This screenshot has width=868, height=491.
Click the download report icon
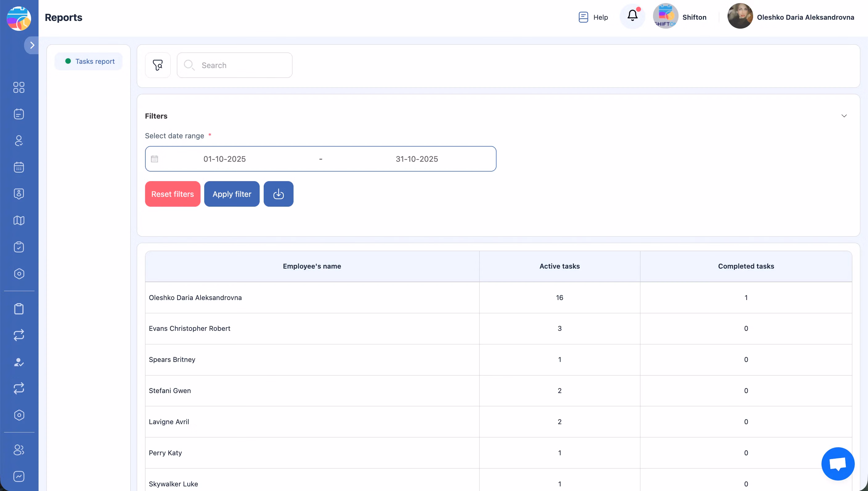tap(278, 193)
